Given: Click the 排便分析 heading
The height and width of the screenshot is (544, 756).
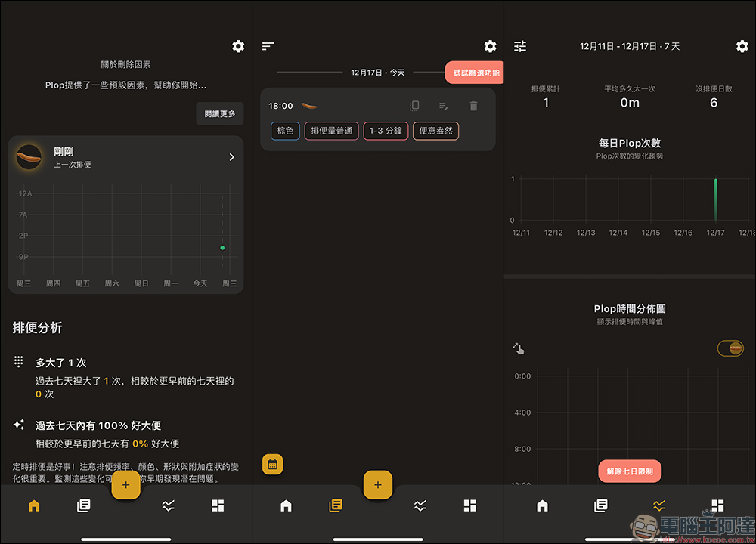Looking at the screenshot, I should (x=37, y=328).
